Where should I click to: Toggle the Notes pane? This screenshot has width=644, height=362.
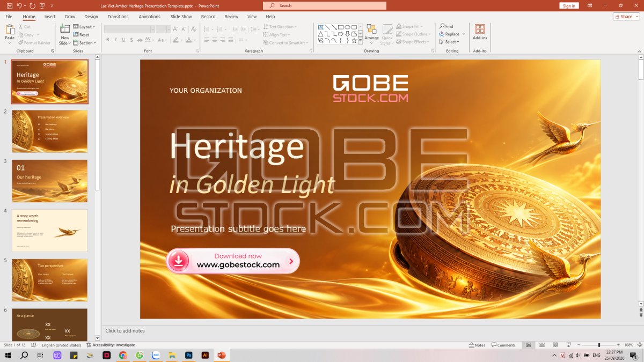pos(477,345)
